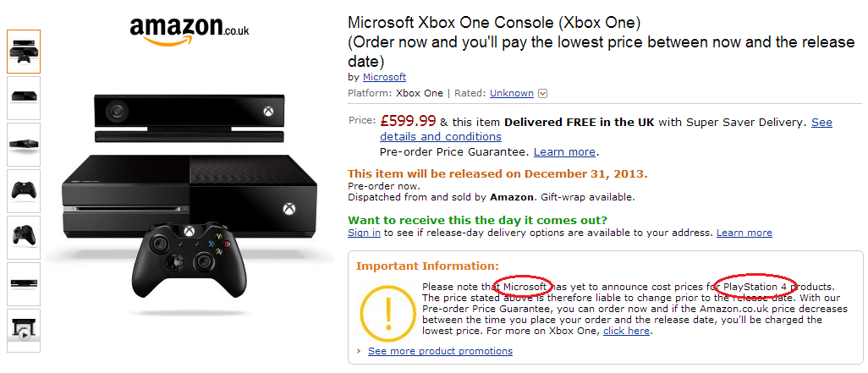Click the large Xbox One product image
The width and height of the screenshot is (868, 373).
[x=190, y=195]
